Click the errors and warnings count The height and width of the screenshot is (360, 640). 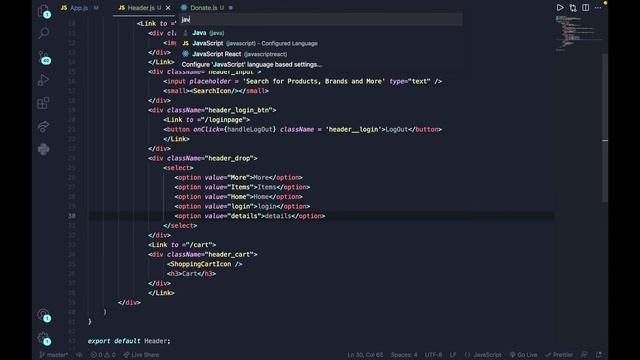pyautogui.click(x=103, y=355)
